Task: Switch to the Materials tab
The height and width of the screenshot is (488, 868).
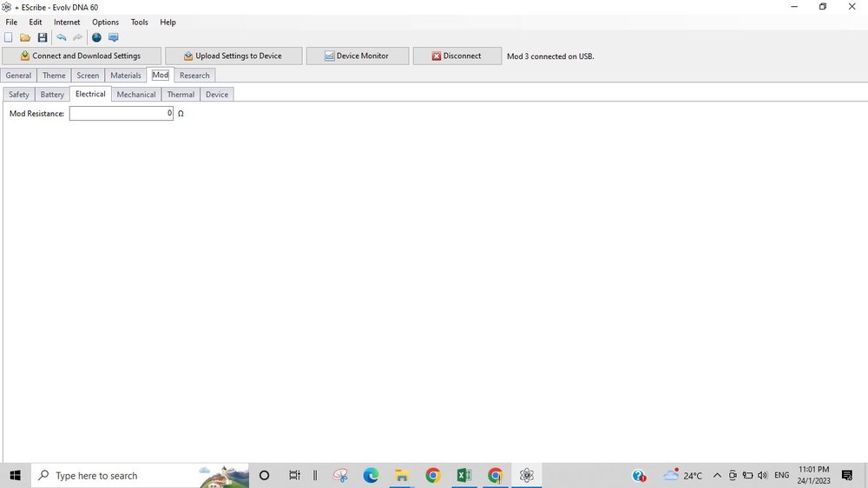Action: pyautogui.click(x=125, y=76)
